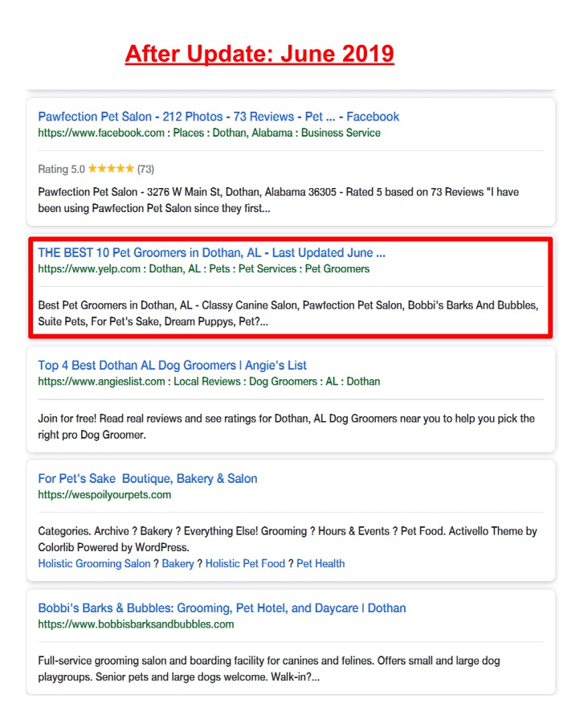Open the Holistic Grooming Salon sitelink
Image resolution: width=588 pixels, height=728 pixels.
click(94, 563)
